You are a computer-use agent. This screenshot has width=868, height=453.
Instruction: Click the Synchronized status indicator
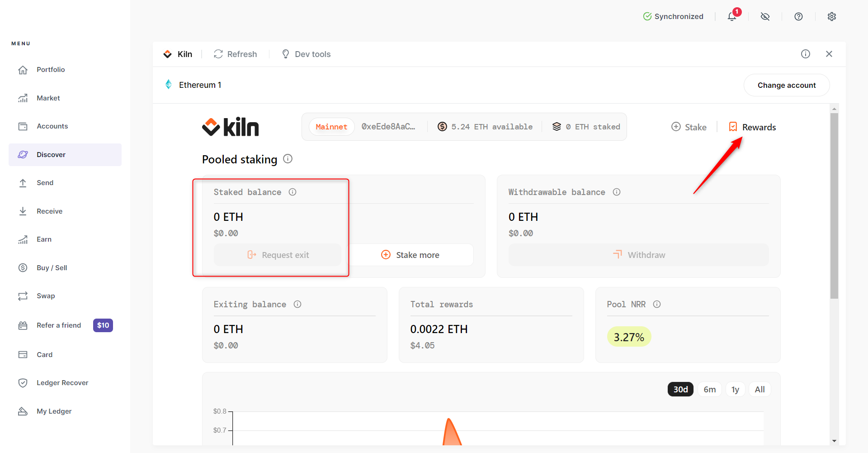(x=673, y=17)
